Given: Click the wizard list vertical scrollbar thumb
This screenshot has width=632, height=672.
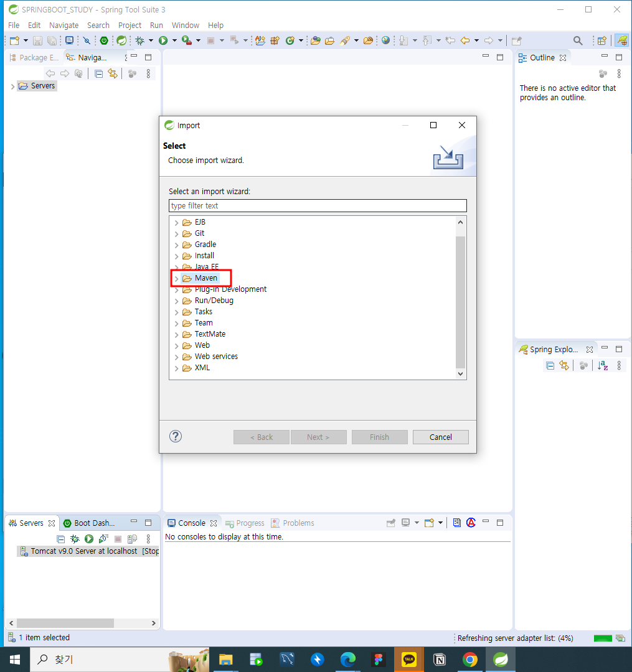Looking at the screenshot, I should 460,302.
